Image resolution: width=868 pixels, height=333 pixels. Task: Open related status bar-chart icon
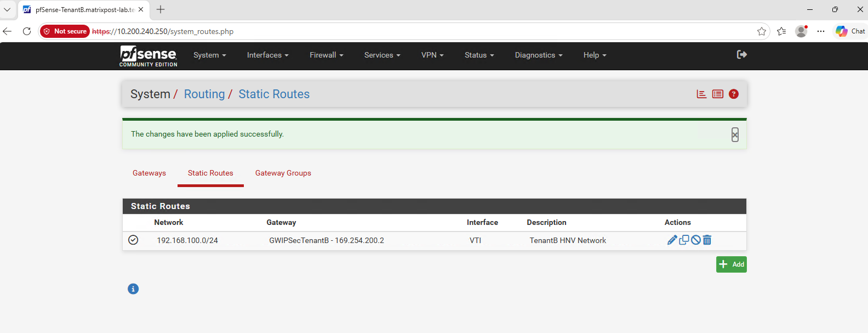click(x=701, y=94)
